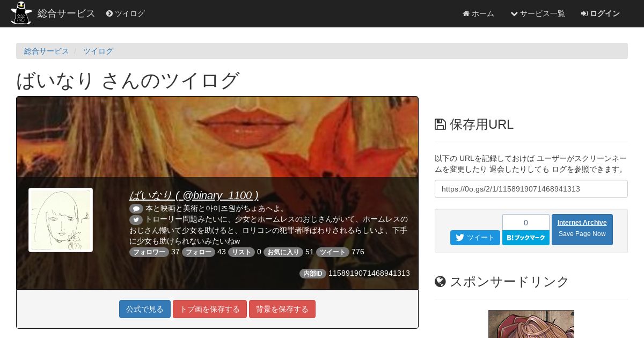Click the 背景を保存する button
Image resolution: width=644 pixels, height=338 pixels.
pos(282,309)
